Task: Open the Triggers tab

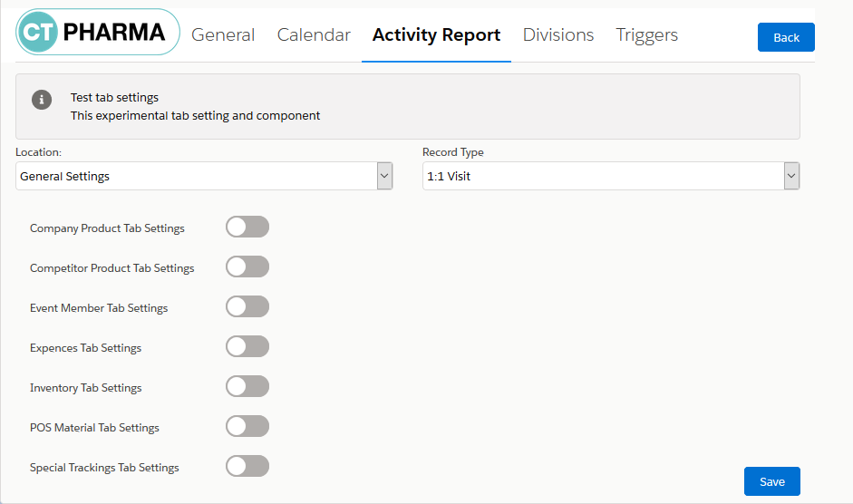Action: (x=647, y=35)
